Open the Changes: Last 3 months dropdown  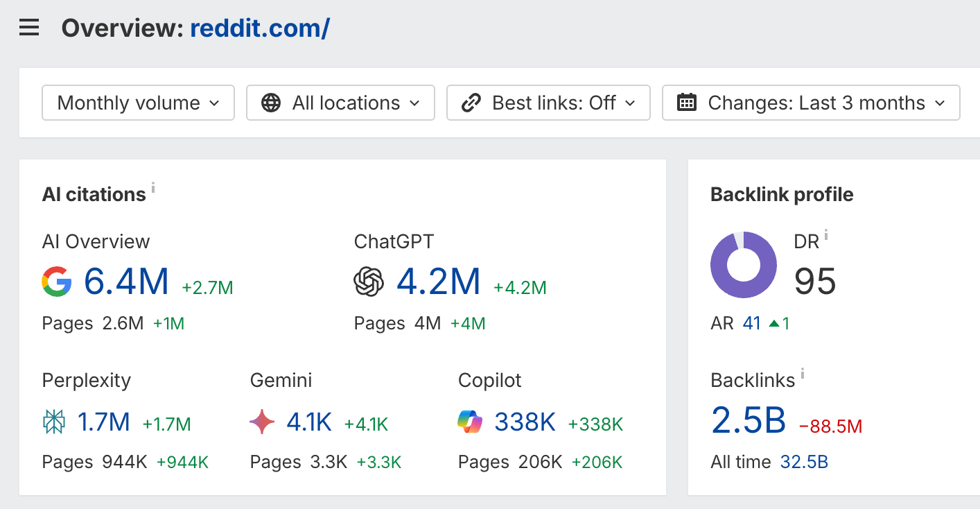coord(811,102)
